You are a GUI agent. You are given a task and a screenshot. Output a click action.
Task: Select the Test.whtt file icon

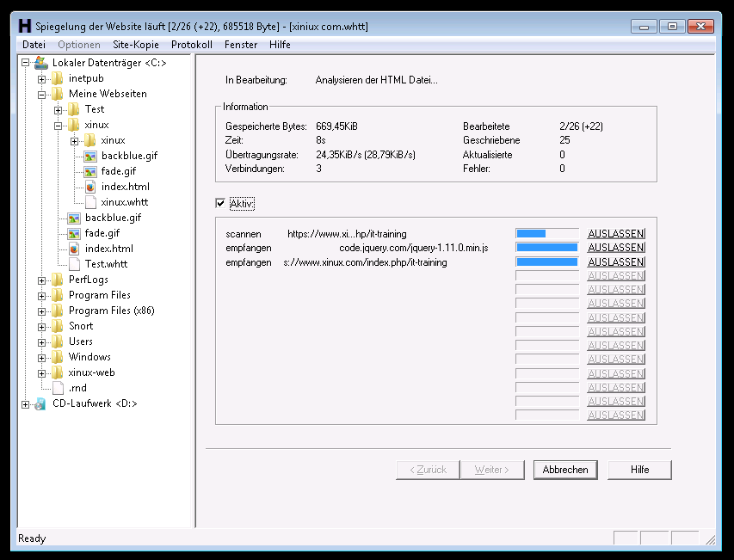pyautogui.click(x=74, y=264)
